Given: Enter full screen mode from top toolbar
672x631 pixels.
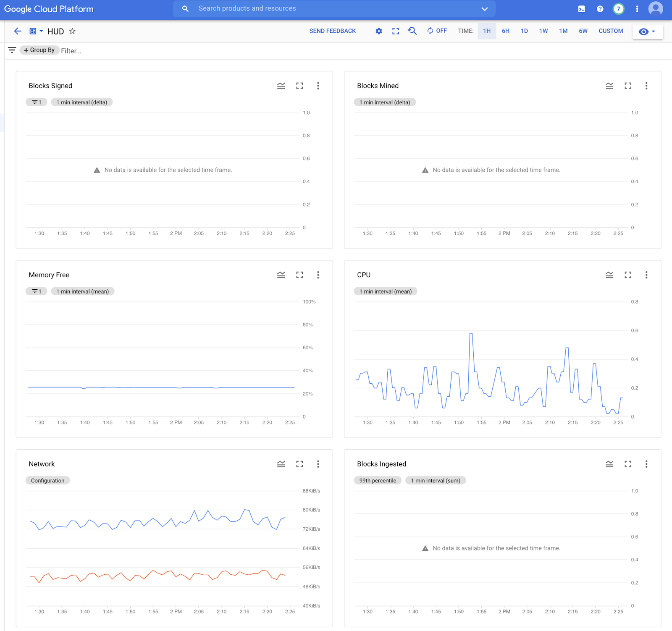Looking at the screenshot, I should tap(396, 31).
